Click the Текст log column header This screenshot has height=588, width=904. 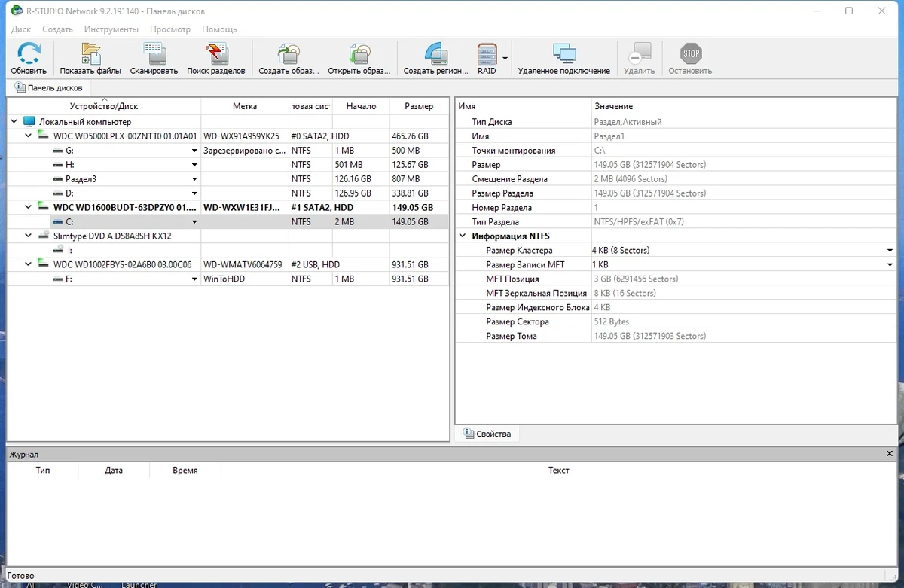[558, 470]
